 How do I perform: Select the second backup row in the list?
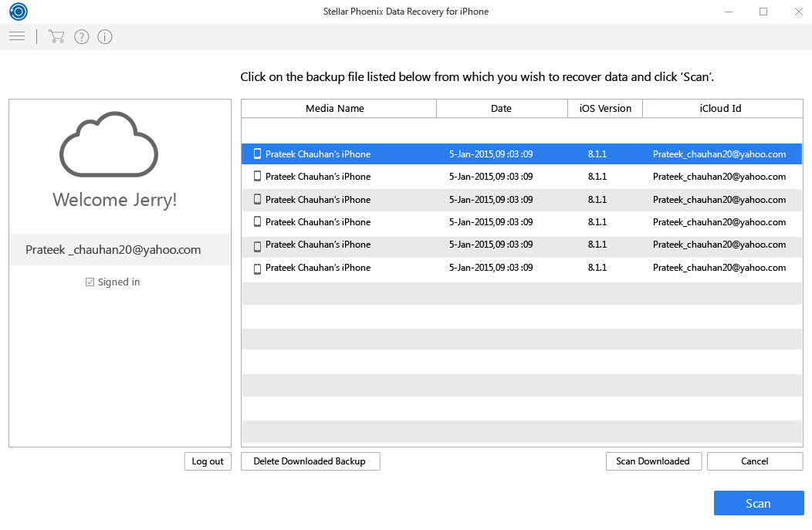(522, 177)
